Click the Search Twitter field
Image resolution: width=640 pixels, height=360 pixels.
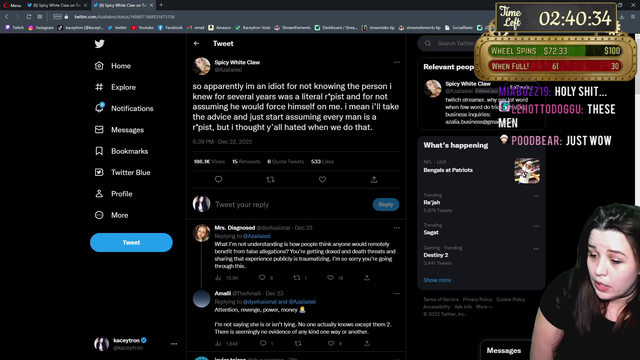pos(449,43)
